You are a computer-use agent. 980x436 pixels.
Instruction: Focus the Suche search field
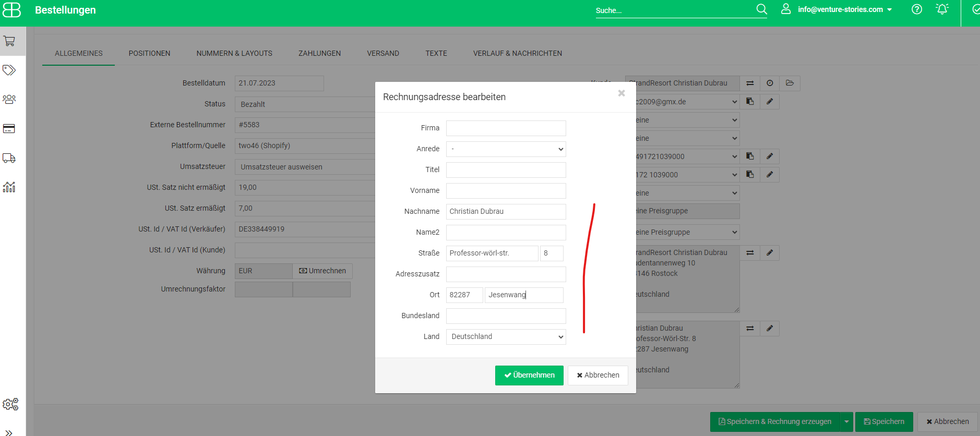click(x=675, y=10)
